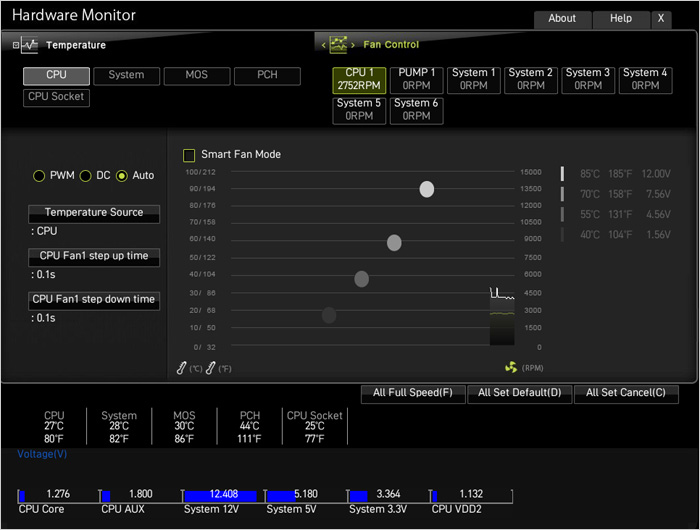Open the Help window
The height and width of the screenshot is (530, 700).
click(x=621, y=19)
